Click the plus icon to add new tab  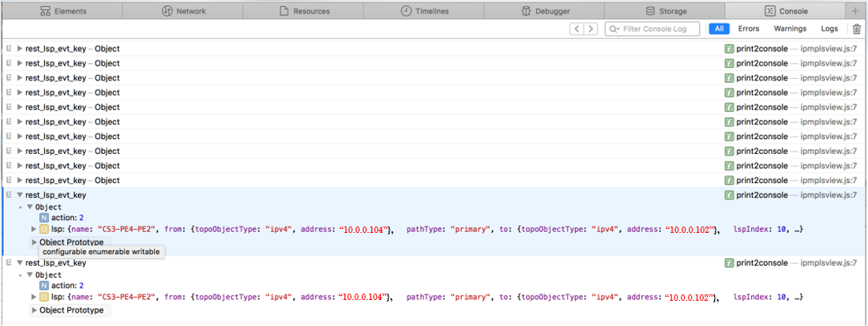(x=855, y=11)
